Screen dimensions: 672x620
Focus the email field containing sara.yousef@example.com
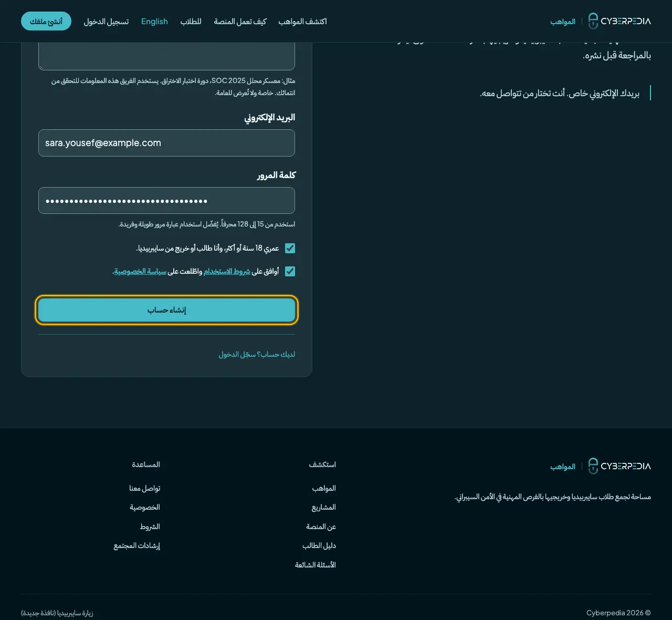(x=166, y=143)
